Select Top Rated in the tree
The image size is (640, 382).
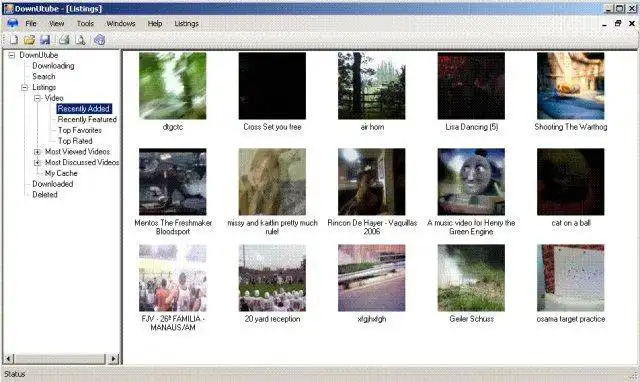click(75, 141)
